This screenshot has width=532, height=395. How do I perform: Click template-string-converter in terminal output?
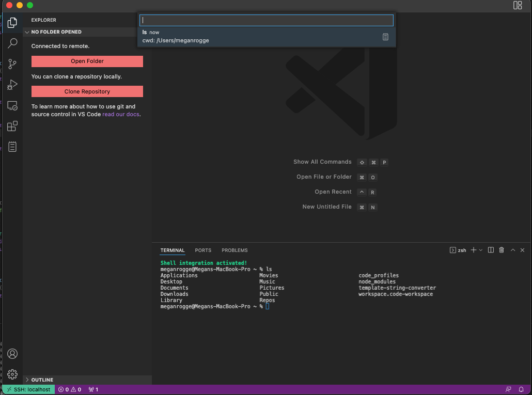tap(397, 288)
